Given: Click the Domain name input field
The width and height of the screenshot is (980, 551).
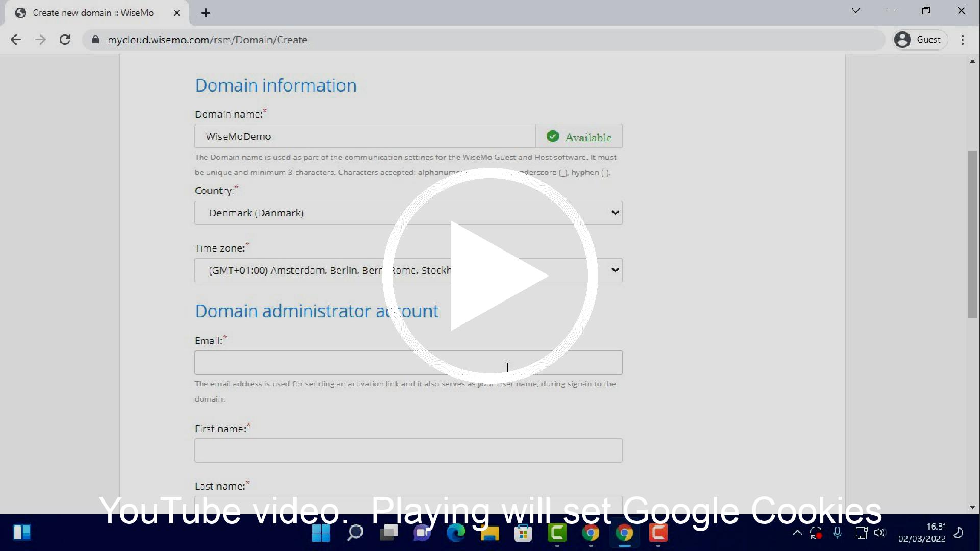Looking at the screenshot, I should click(364, 136).
